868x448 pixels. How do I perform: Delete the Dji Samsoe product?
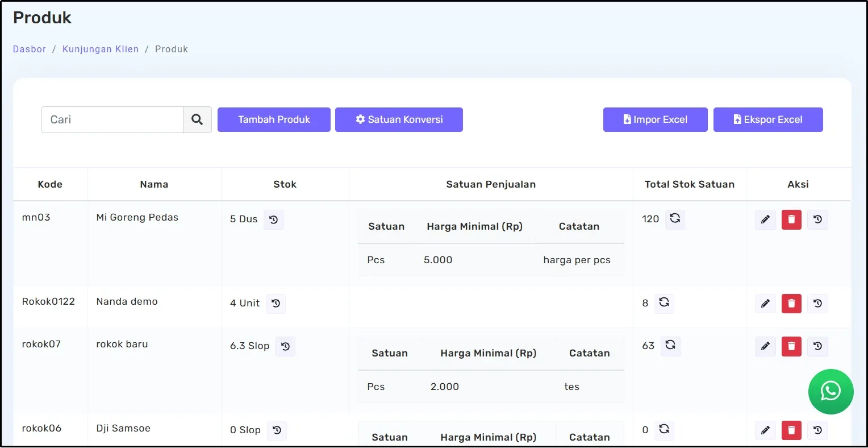[791, 430]
